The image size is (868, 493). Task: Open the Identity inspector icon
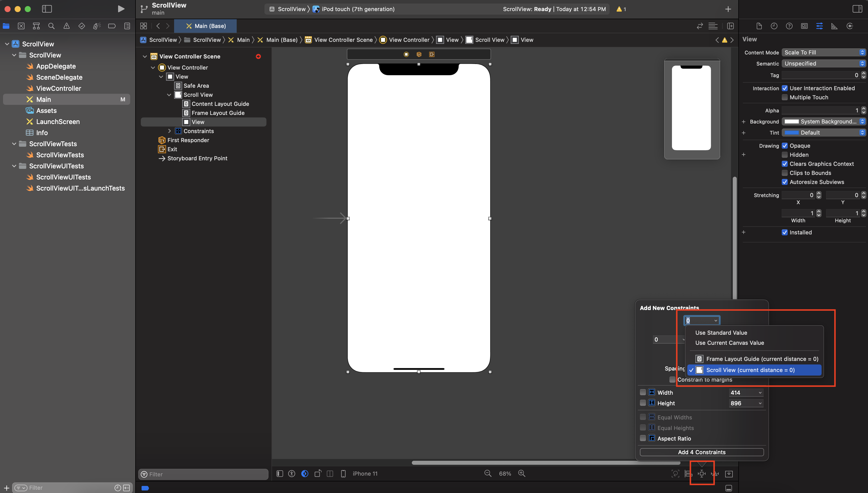[804, 26]
